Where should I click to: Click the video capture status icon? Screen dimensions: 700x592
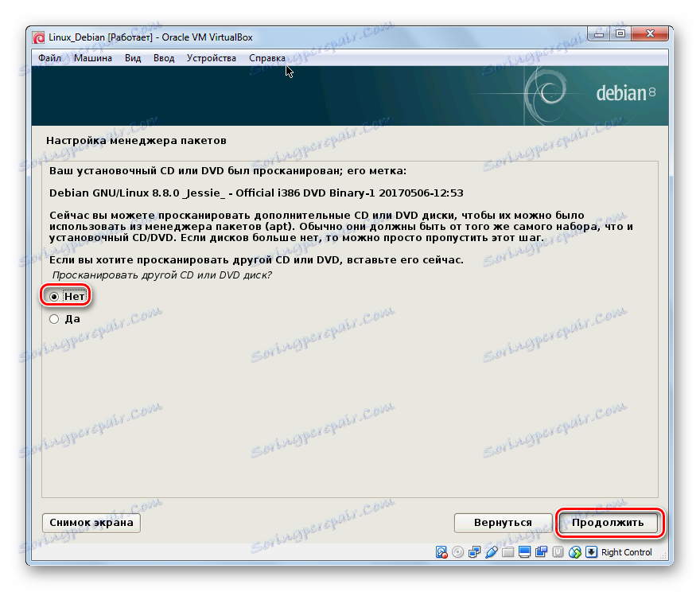[x=541, y=552]
